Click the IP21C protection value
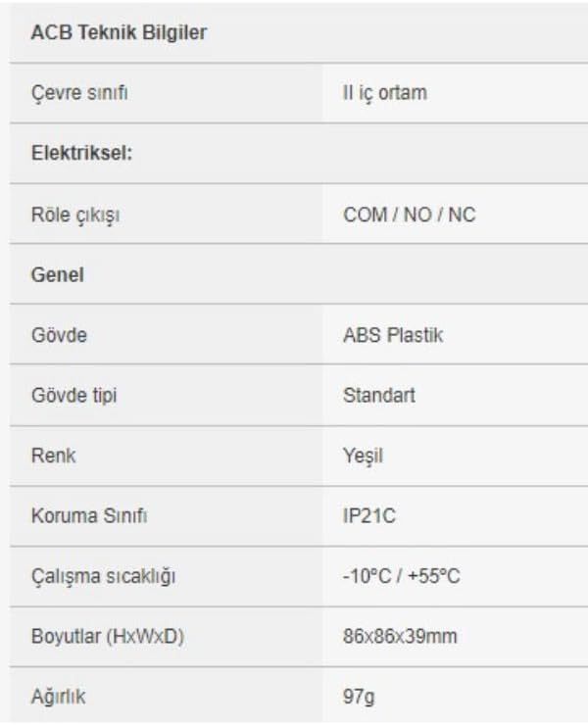This screenshot has height=725, width=588. point(369,515)
